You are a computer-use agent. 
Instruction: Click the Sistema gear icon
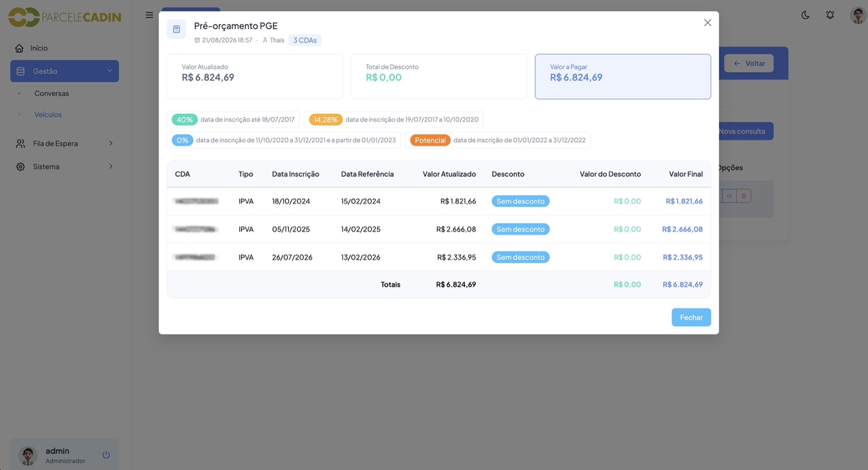[21, 167]
